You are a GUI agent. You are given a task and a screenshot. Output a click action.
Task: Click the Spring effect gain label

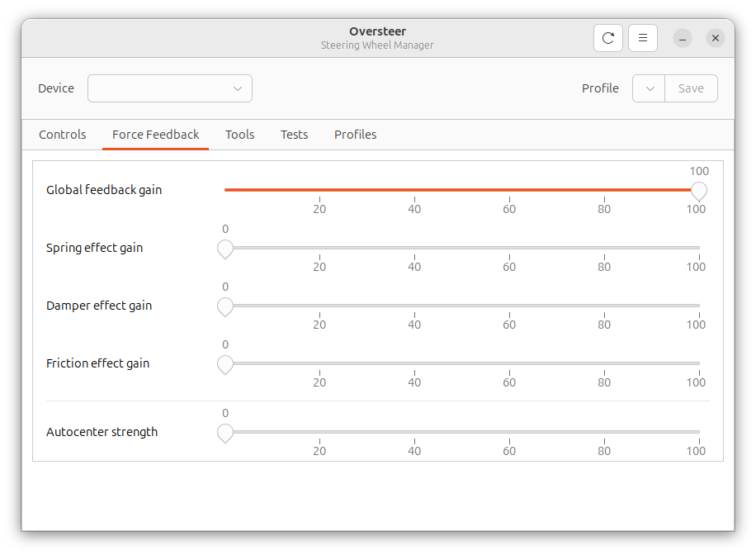click(x=94, y=248)
